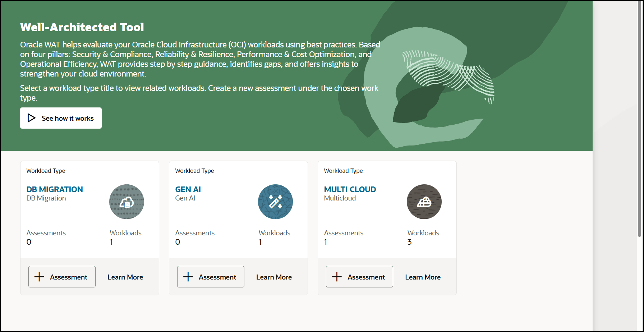Click the Workloads label on the Gen AI card
The width and height of the screenshot is (644, 332).
pos(274,233)
